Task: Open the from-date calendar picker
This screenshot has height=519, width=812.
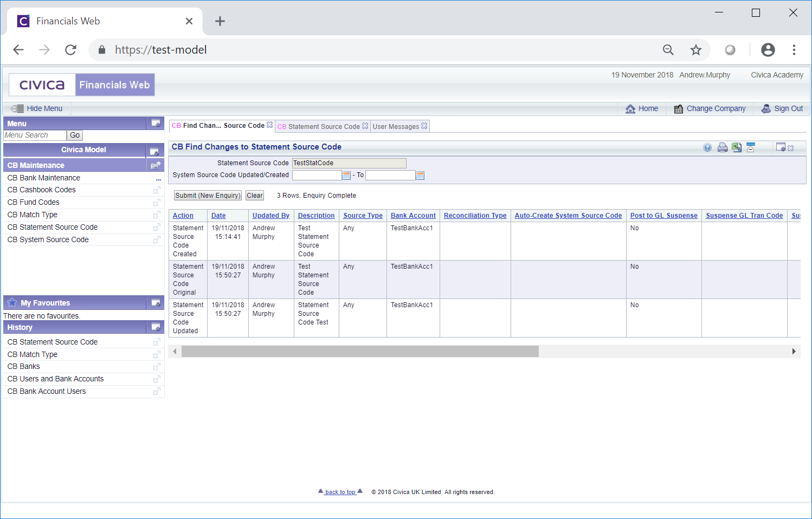Action: tap(346, 175)
